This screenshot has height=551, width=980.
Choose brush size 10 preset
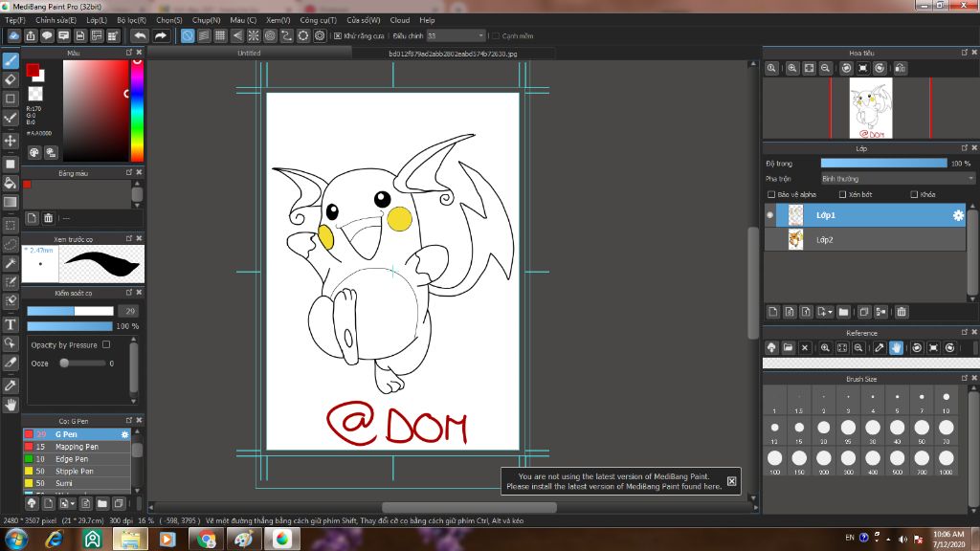coord(946,399)
